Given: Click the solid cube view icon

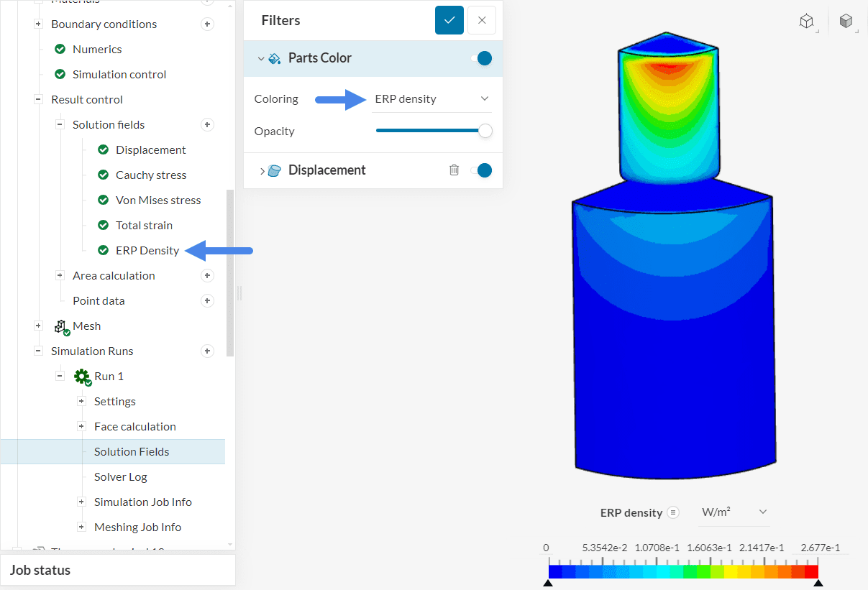Looking at the screenshot, I should (846, 21).
